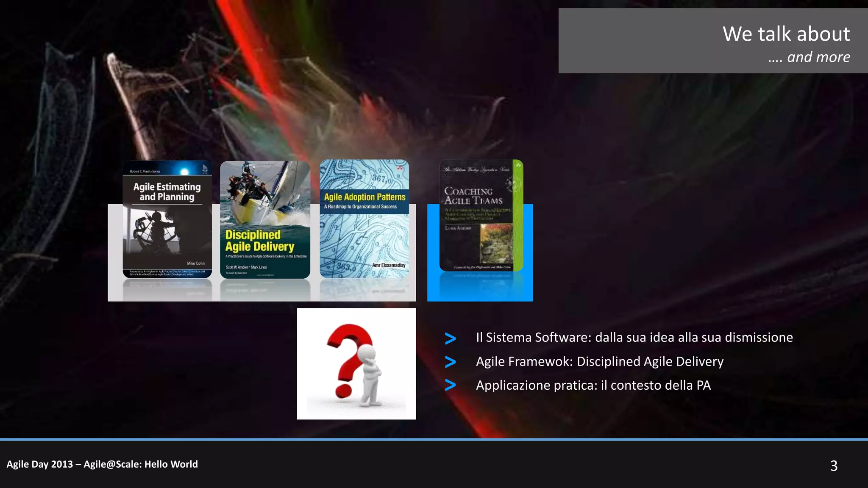
Task: Click the 'We talk about' slide title
Action: coord(786,34)
